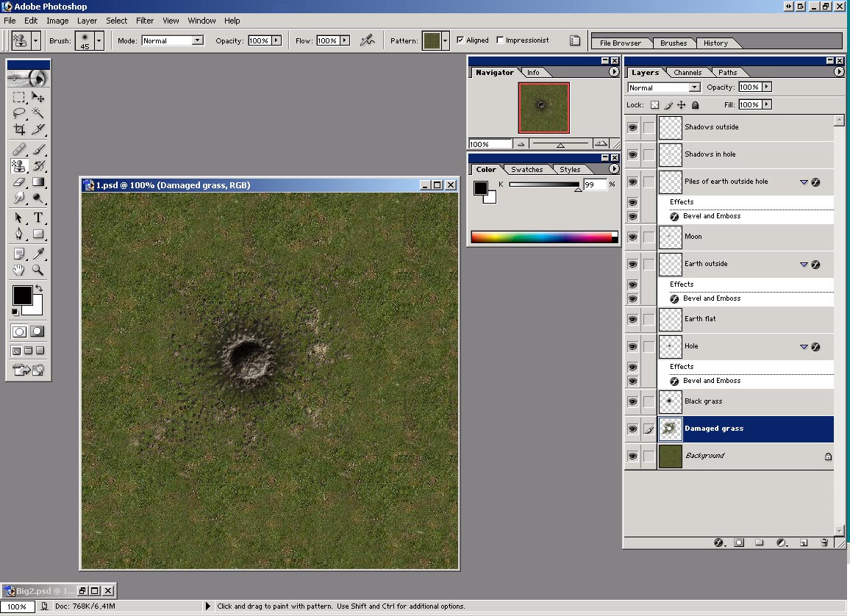This screenshot has height=616, width=850.
Task: Collapse effects on the Hole layer
Action: [x=804, y=347]
